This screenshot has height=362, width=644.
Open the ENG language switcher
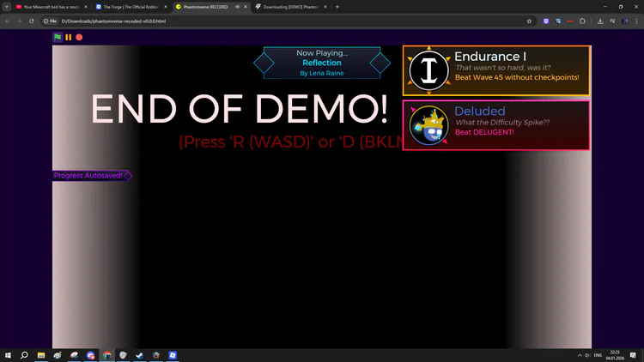point(598,355)
